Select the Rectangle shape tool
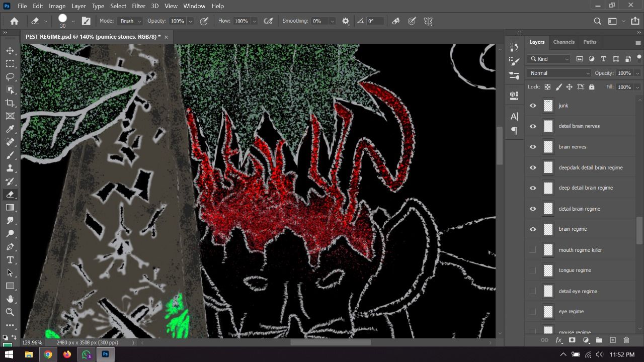The height and width of the screenshot is (362, 644). pos(10,286)
